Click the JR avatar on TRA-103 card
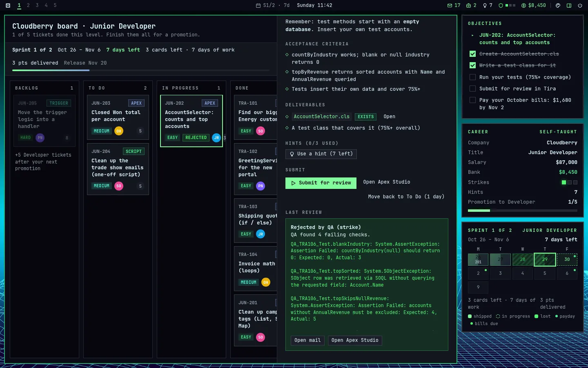This screenshot has height=368, width=588. (x=261, y=234)
